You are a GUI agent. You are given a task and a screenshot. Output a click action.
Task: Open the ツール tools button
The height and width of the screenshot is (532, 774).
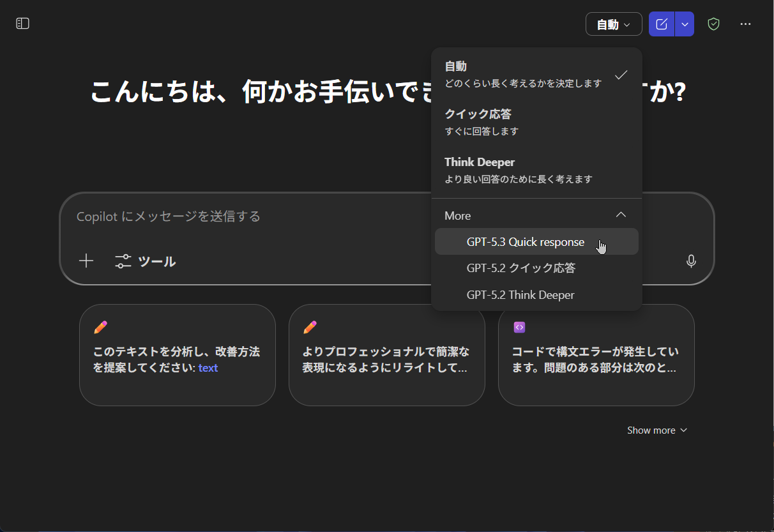tap(146, 261)
